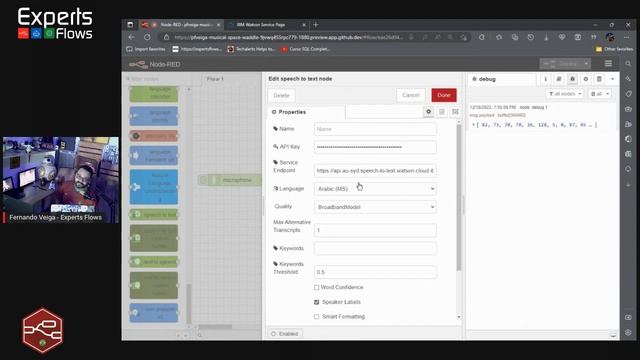Screen dimensions: 640x360
Task: Click the Deploy button
Action: [561, 64]
